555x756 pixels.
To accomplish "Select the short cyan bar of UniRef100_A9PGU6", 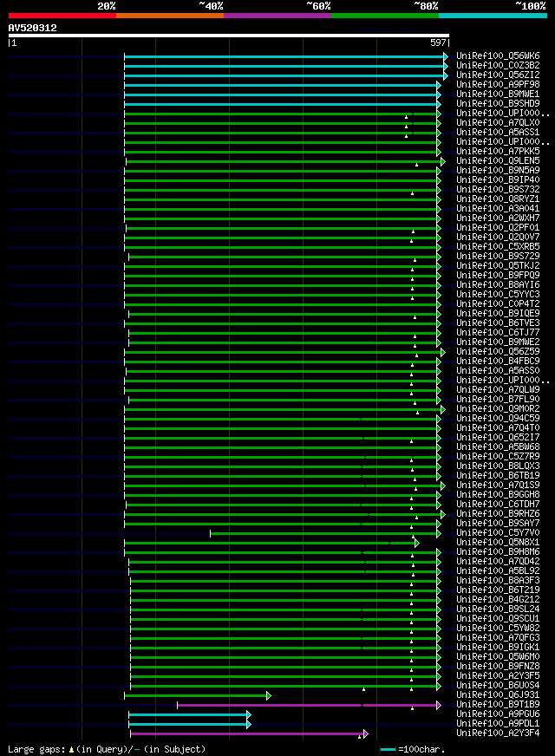I will click(190, 715).
